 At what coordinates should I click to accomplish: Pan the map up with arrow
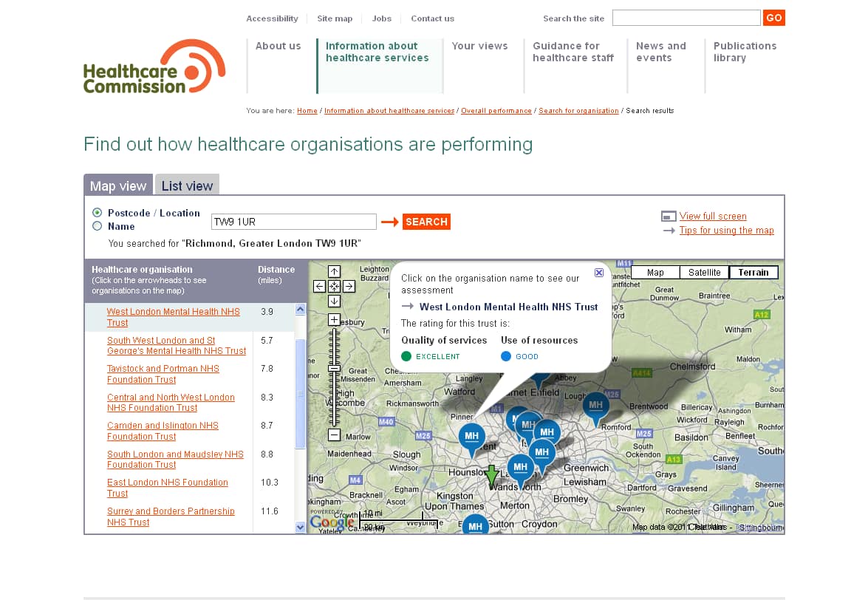(334, 272)
